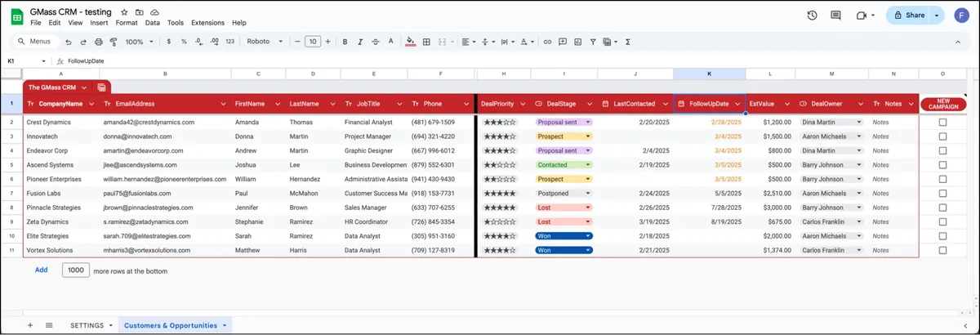Open the File menu

click(x=36, y=23)
